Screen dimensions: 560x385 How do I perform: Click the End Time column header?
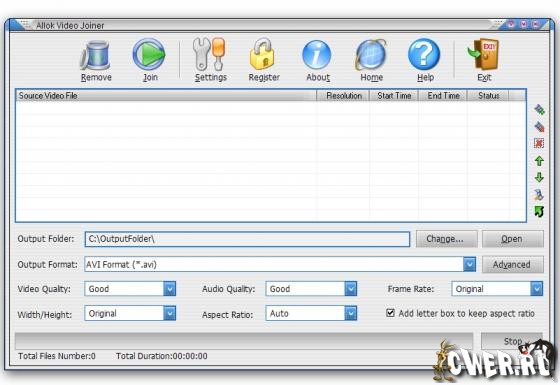point(443,96)
